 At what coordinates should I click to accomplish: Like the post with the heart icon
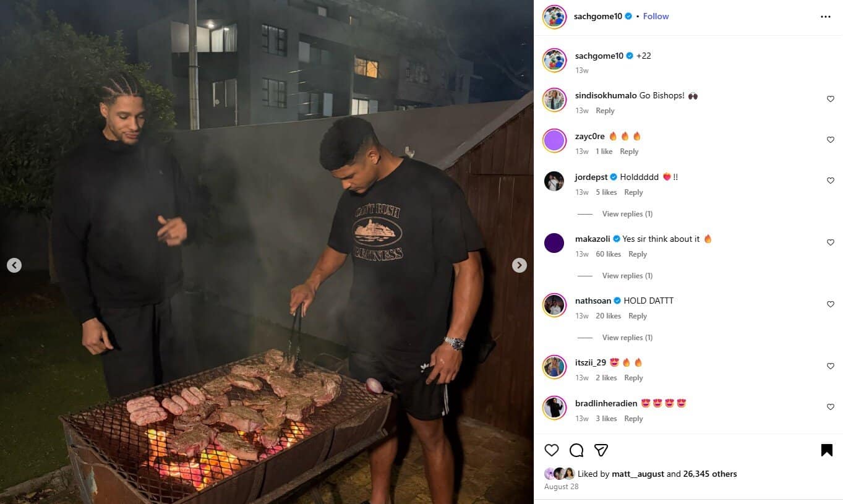pos(552,450)
